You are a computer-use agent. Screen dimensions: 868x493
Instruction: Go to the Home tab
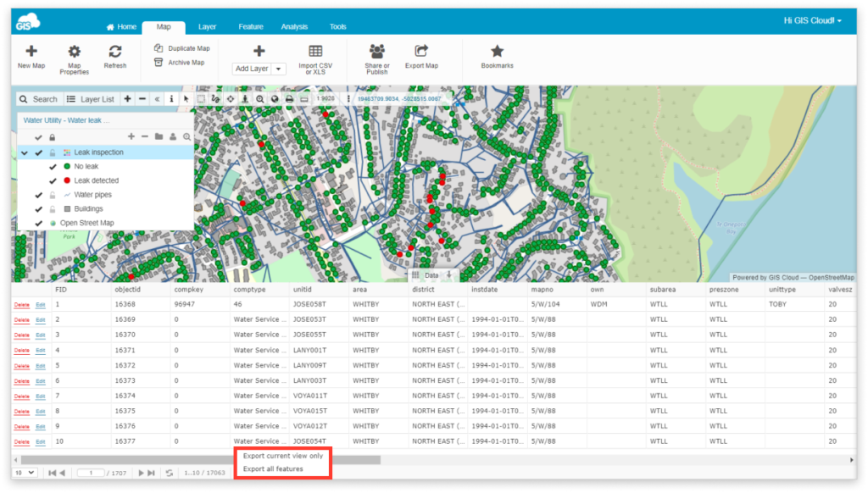pos(121,26)
